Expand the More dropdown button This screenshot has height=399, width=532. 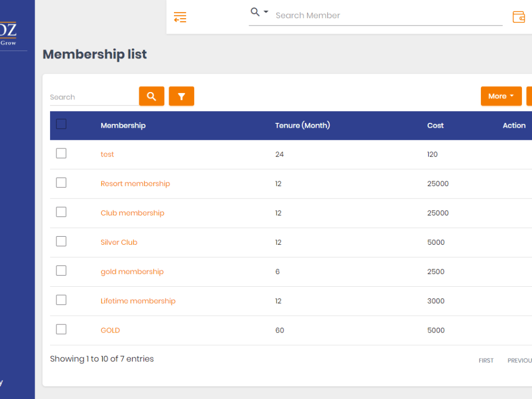point(501,96)
